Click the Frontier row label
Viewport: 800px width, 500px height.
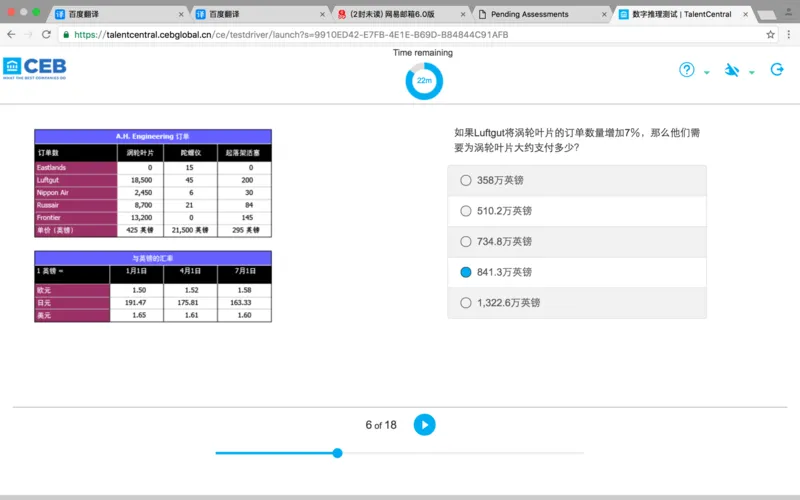[76, 217]
